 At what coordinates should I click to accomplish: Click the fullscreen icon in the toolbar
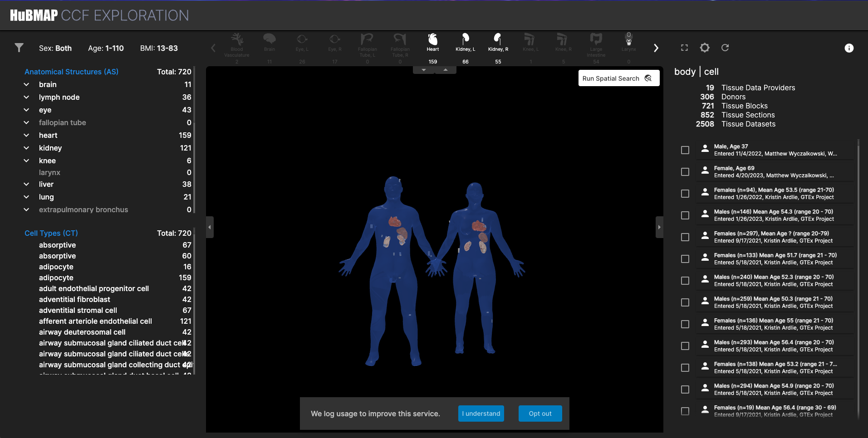tap(684, 48)
